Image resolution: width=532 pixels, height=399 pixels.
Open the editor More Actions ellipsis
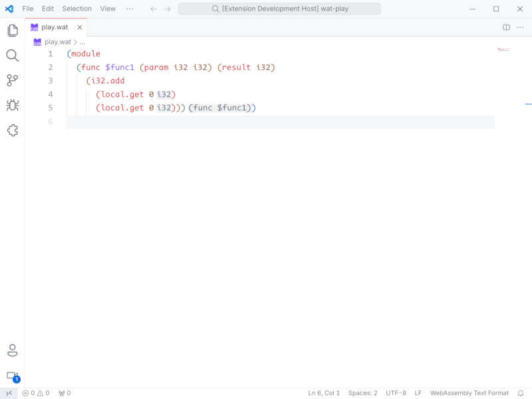click(x=520, y=27)
